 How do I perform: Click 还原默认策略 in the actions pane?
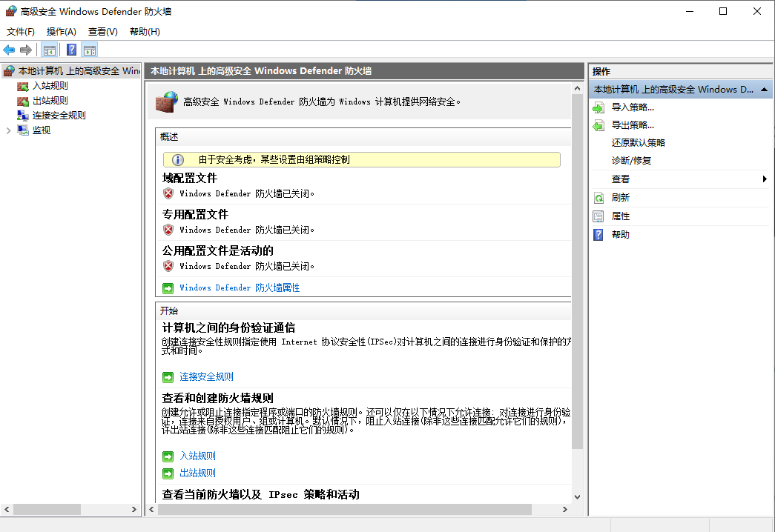(x=639, y=143)
